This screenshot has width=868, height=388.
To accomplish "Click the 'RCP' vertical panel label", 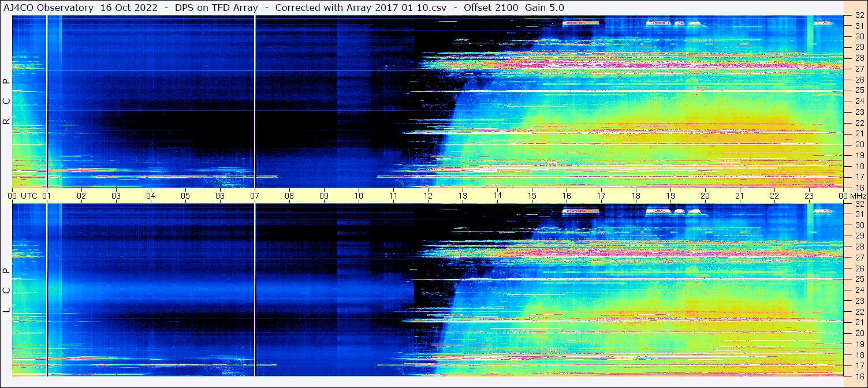I will pyautogui.click(x=6, y=102).
